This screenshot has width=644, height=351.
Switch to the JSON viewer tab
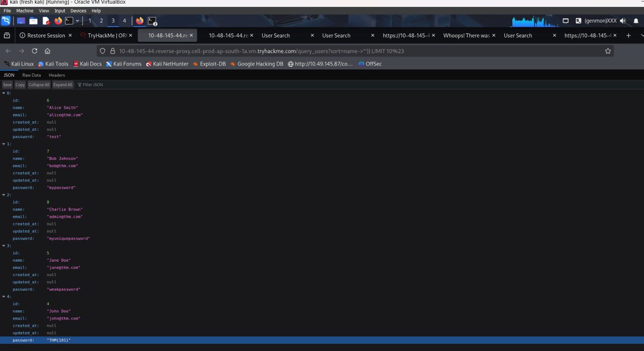tap(9, 75)
